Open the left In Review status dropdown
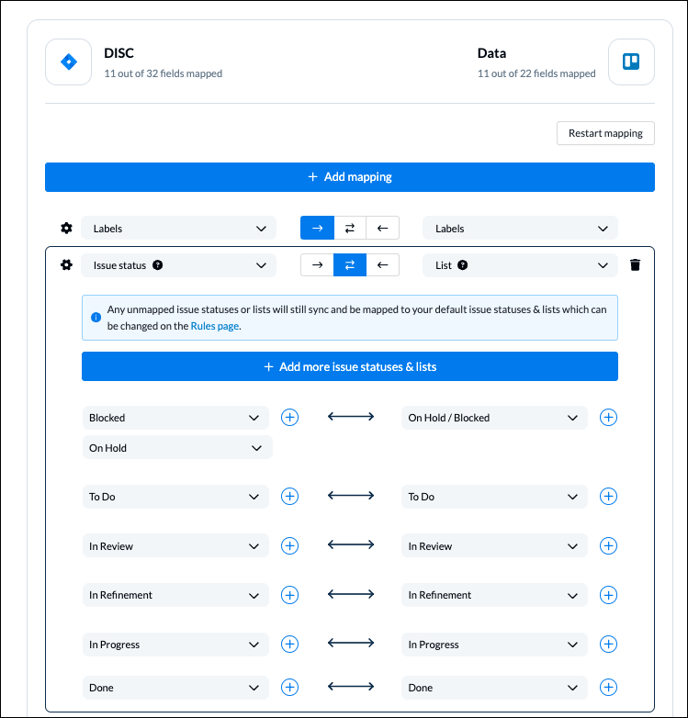Viewport: 688px width, 718px height. click(x=175, y=546)
